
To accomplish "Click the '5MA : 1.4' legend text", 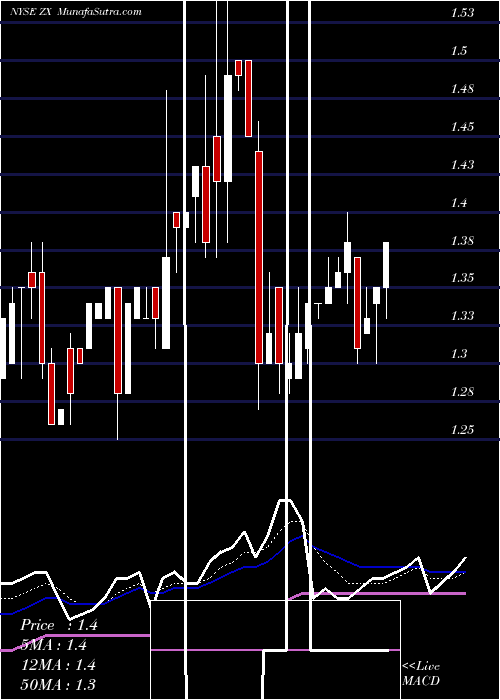I will (x=54, y=645).
